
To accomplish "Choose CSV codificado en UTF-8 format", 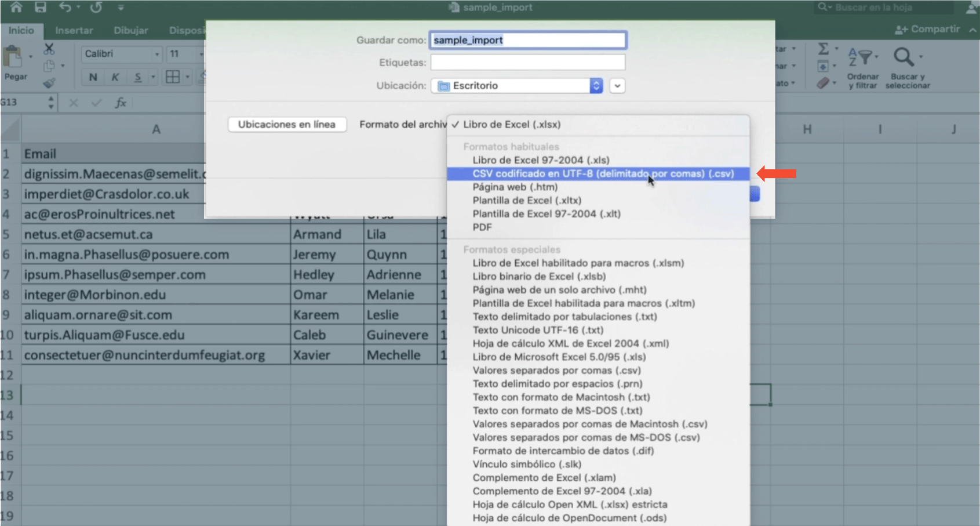I will click(598, 173).
